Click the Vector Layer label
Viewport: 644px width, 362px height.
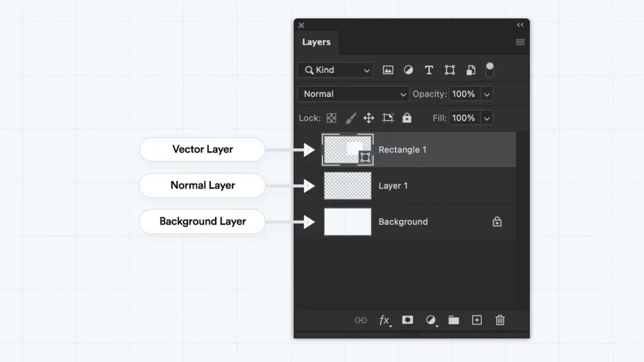(x=203, y=150)
